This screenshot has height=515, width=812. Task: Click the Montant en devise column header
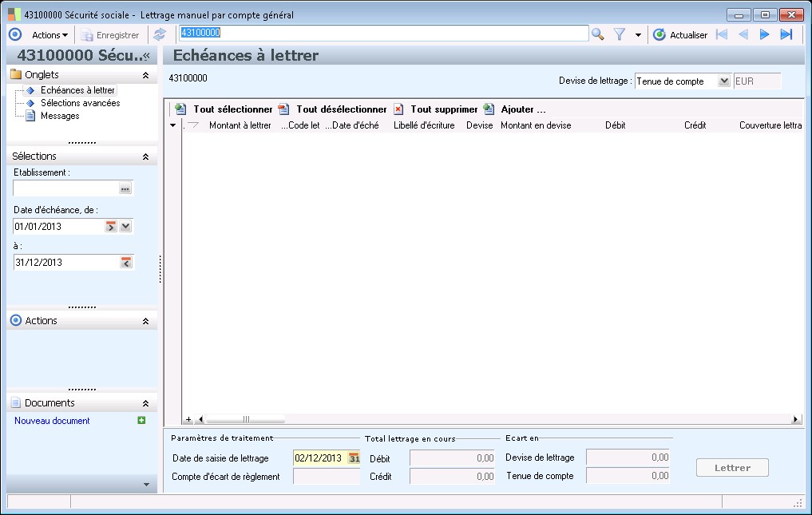click(536, 125)
